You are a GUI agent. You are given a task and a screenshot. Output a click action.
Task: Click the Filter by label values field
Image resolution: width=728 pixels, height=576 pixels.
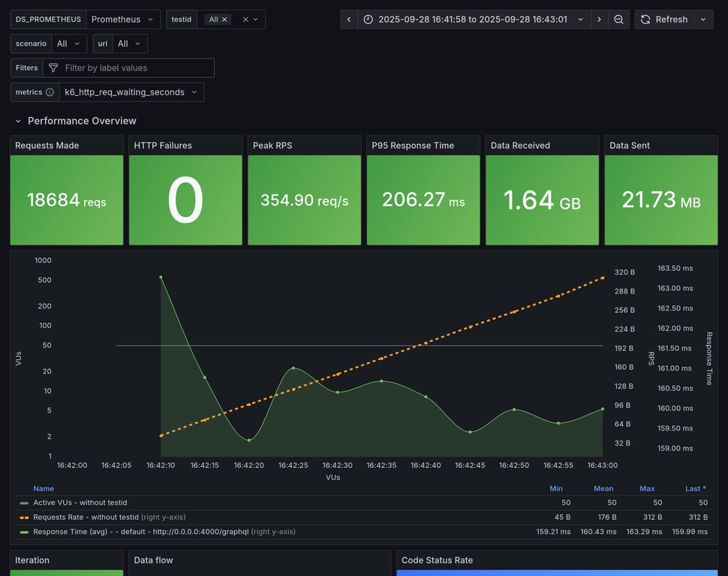tap(135, 68)
